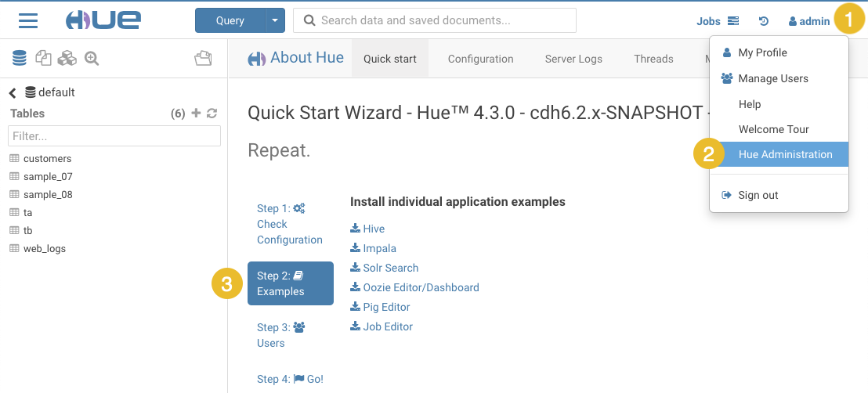The height and width of the screenshot is (393, 868).
Task: Open the Configuration tab
Action: [480, 59]
